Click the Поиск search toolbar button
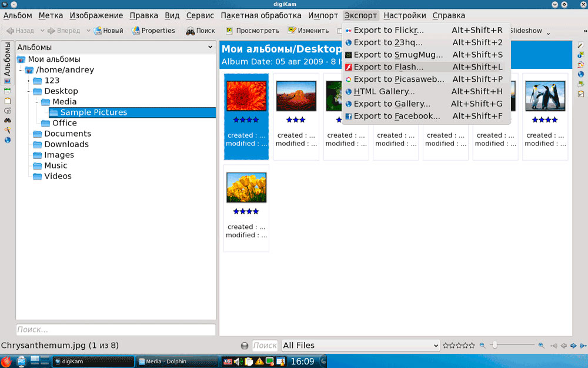588x368 pixels. click(201, 31)
